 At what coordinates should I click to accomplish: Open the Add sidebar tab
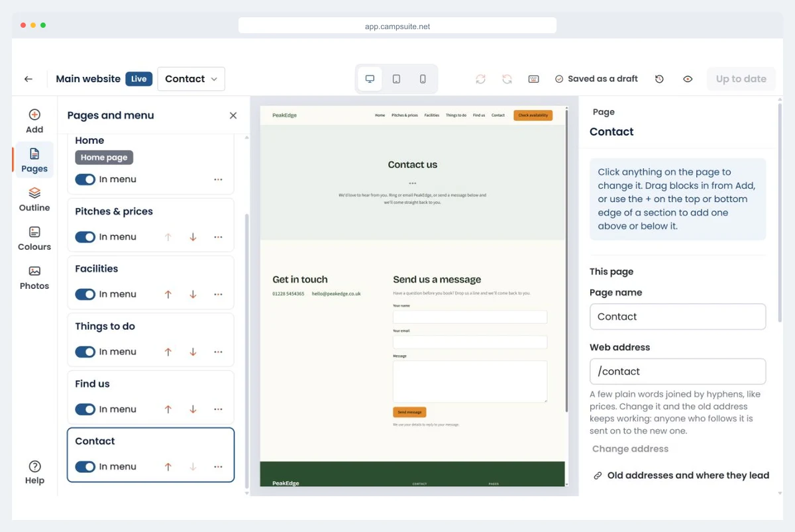pos(34,121)
